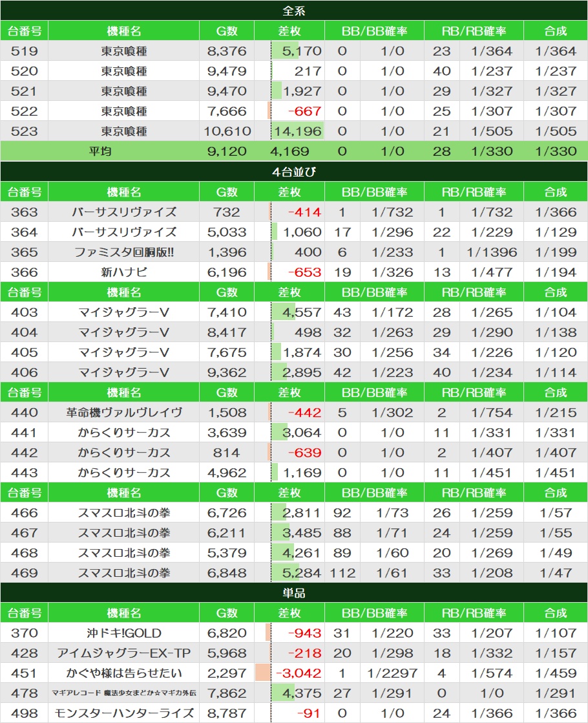The height and width of the screenshot is (723, 588).
Task: Click the 1/47 combined rate for 469
Action: pos(556,573)
